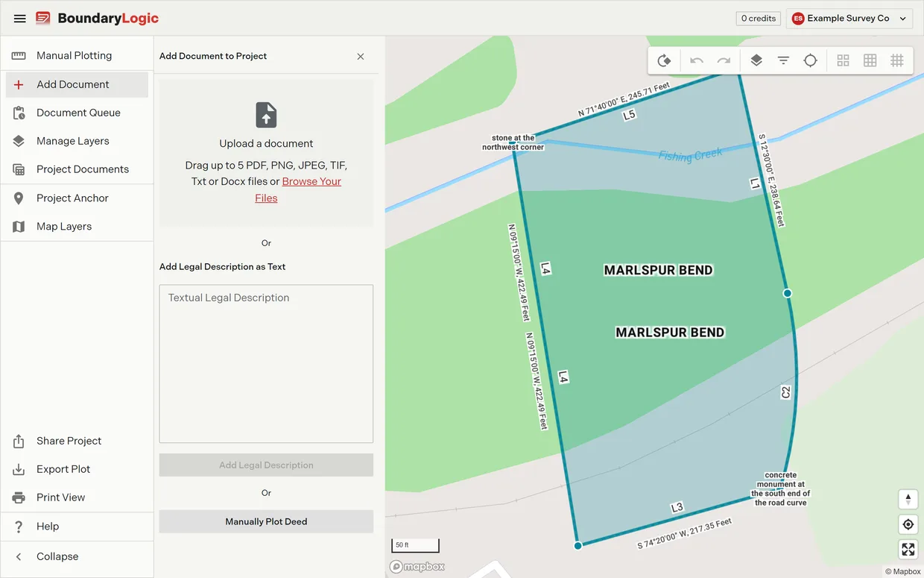
Task: Select the four-square grid view icon
Action: click(843, 61)
